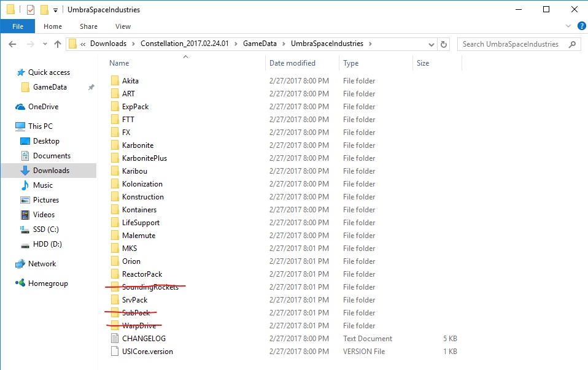Screen dimensions: 588x370
Task: Click GameData in the address breadcrumb
Action: click(260, 44)
